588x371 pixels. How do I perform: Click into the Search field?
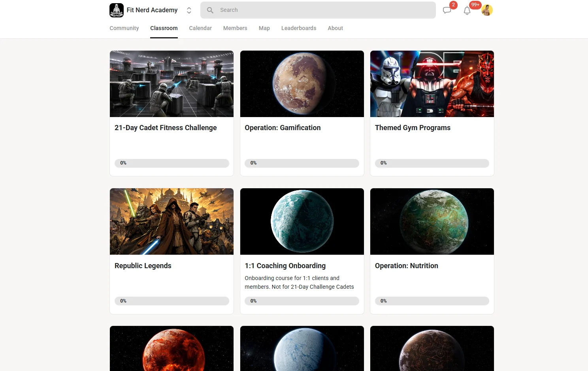tap(318, 10)
